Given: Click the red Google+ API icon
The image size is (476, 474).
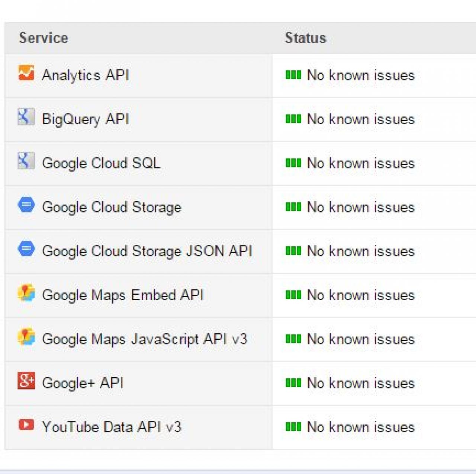Looking at the screenshot, I should 26,381.
